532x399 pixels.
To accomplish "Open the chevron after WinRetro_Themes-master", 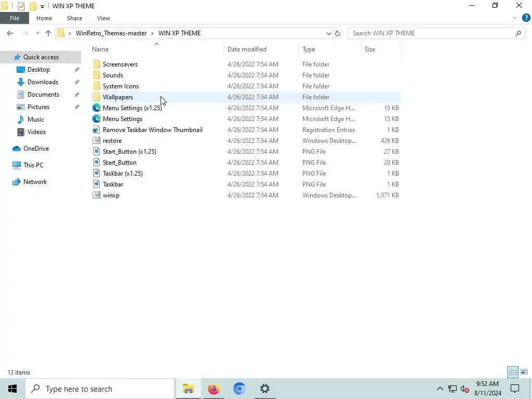I will click(x=152, y=33).
